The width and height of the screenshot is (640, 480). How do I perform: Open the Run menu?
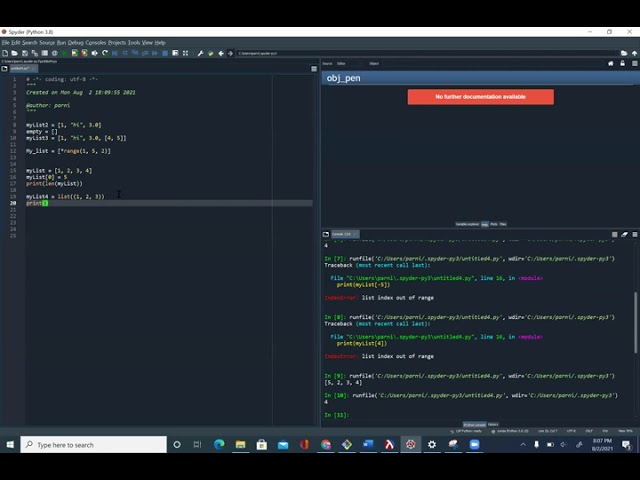coord(61,42)
